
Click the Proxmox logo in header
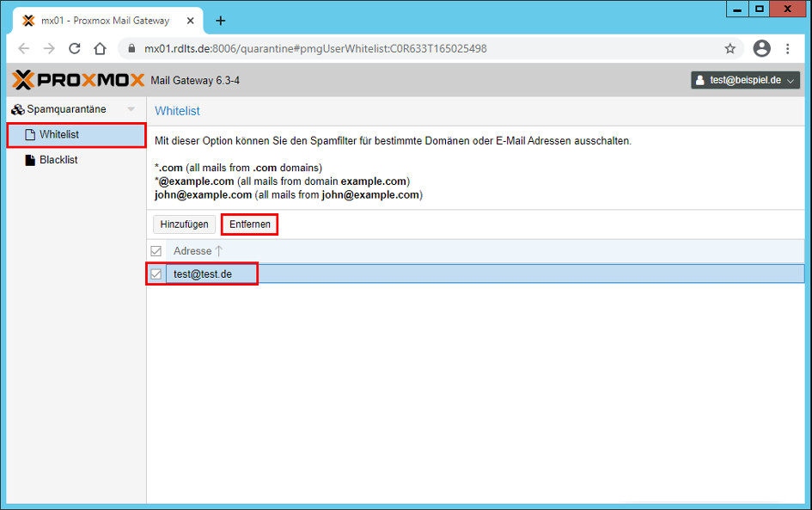point(79,80)
